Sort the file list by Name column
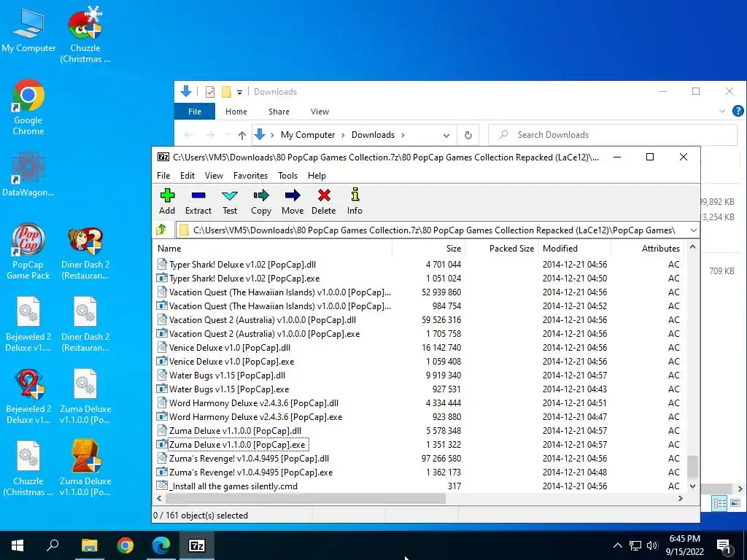The image size is (747, 560). 273,249
